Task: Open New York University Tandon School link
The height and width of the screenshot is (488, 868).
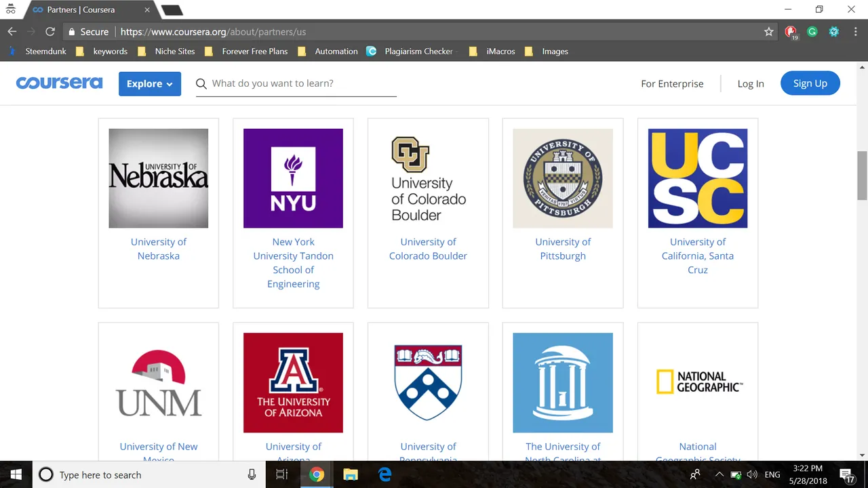Action: [293, 263]
